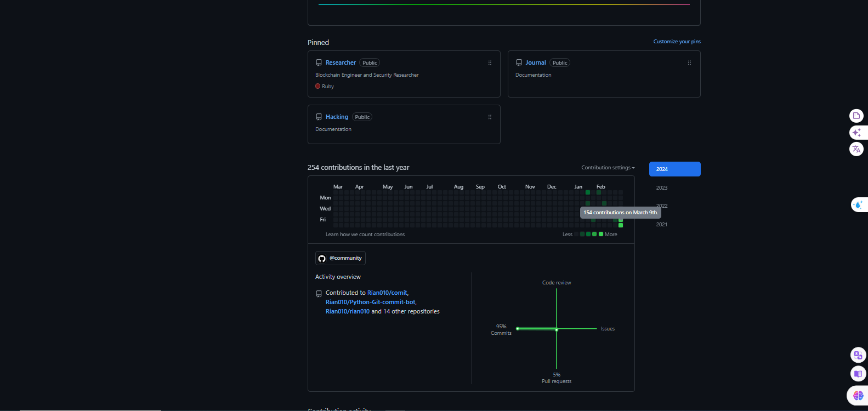Click the Ruby language label
Viewport: 868px width, 411px height.
(x=328, y=87)
